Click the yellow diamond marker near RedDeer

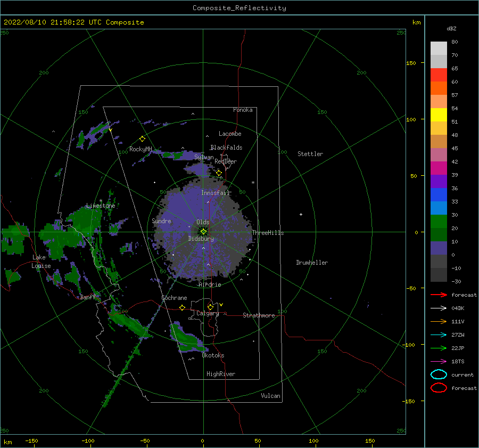pyautogui.click(x=219, y=173)
